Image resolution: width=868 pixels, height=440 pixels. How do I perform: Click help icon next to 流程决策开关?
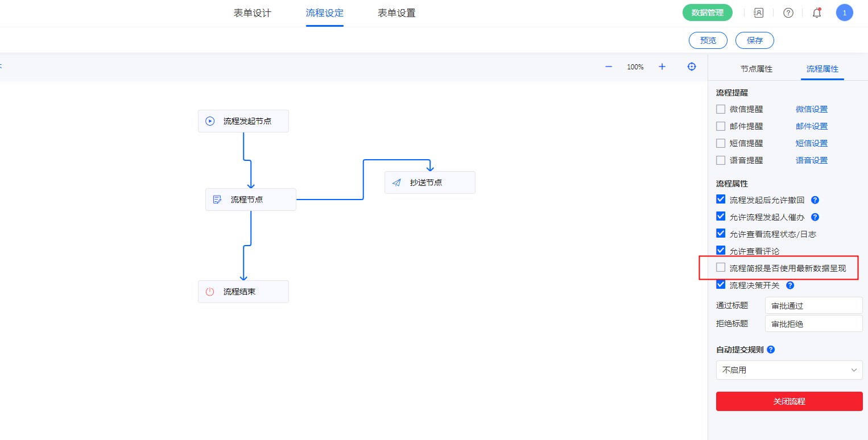[x=790, y=285]
